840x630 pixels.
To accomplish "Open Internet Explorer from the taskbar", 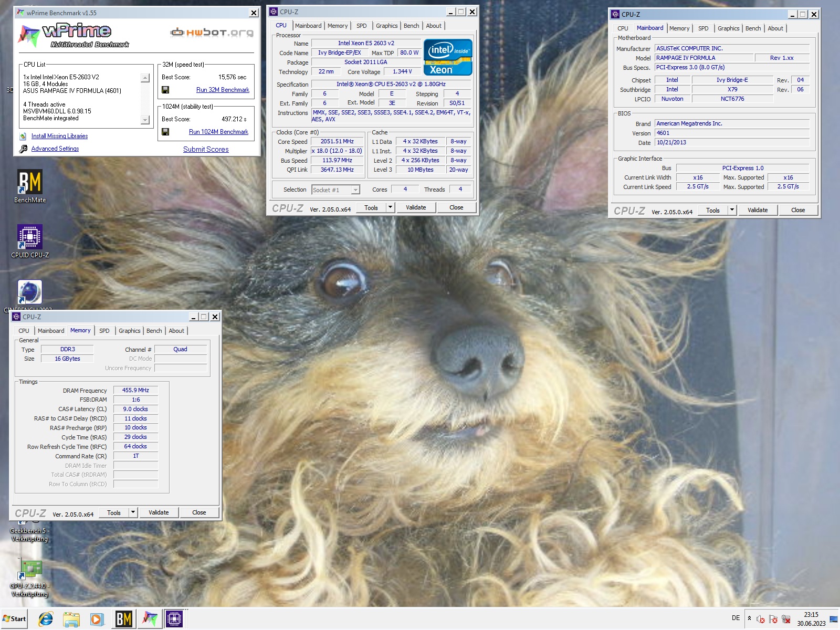I will click(46, 619).
